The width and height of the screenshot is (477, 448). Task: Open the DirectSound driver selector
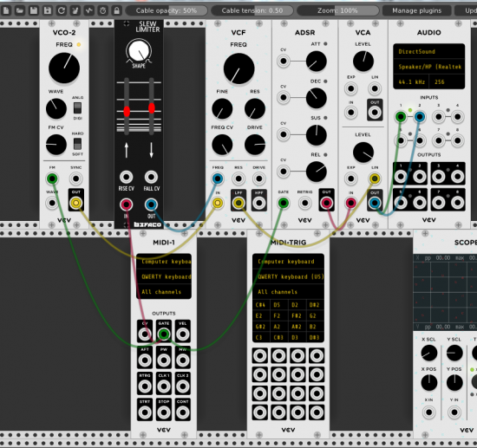429,51
